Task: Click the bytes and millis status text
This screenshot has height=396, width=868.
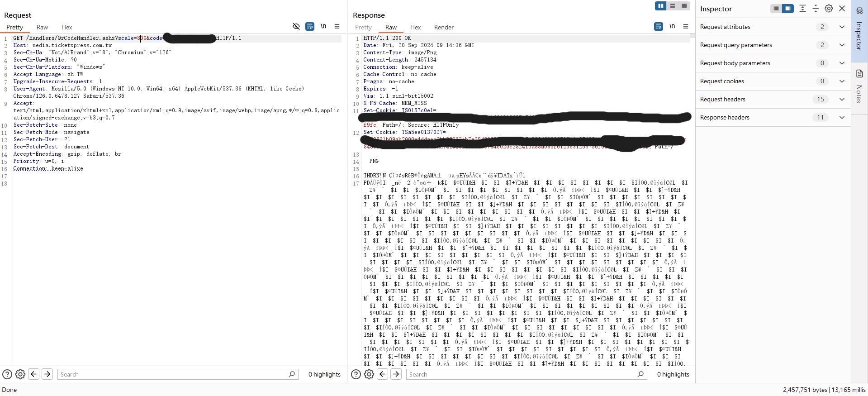Action: (x=824, y=390)
